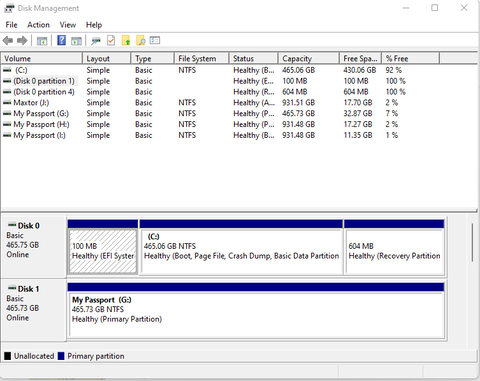Minimize the Disk Management window
This screenshot has height=381, width=480.
[406, 8]
